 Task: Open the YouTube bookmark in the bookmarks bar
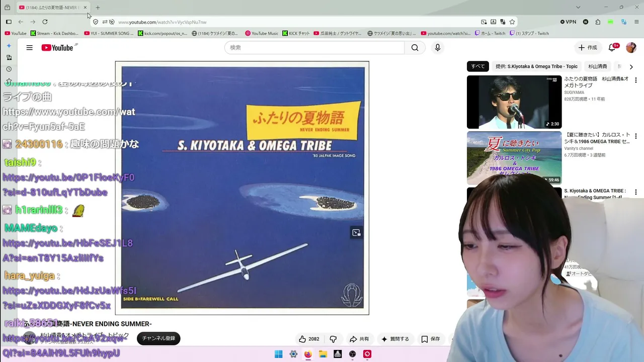[16, 34]
